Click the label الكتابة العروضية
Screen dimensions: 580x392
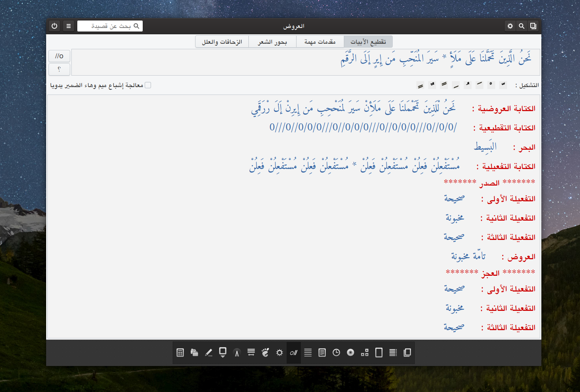tap(504, 108)
